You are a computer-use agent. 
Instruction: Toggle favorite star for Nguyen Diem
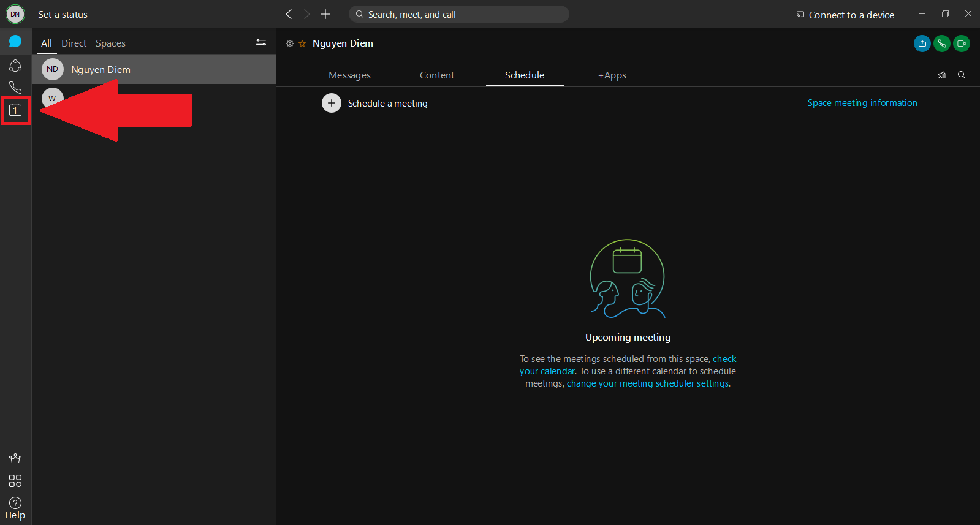coord(302,43)
